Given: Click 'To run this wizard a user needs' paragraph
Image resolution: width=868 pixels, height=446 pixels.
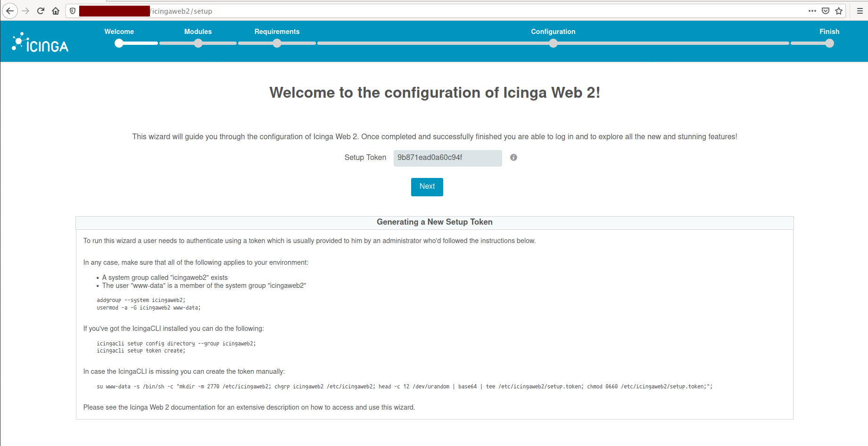Looking at the screenshot, I should point(309,241).
